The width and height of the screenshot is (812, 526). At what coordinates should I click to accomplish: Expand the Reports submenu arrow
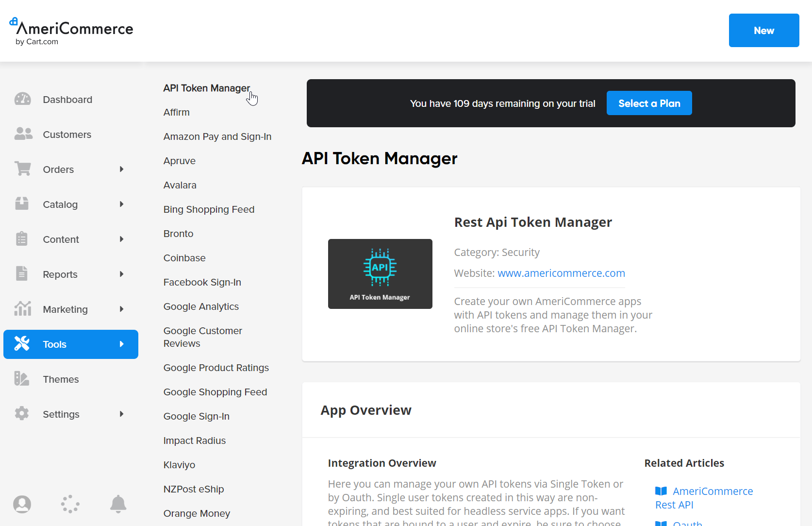pyautogui.click(x=122, y=274)
